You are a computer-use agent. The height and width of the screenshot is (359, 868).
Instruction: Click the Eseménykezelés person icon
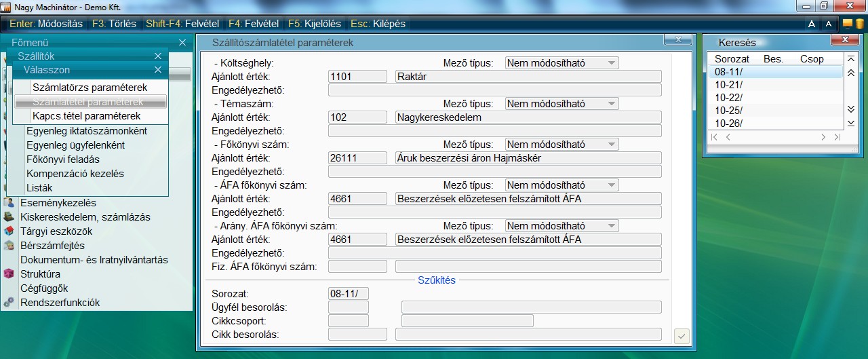coord(9,203)
